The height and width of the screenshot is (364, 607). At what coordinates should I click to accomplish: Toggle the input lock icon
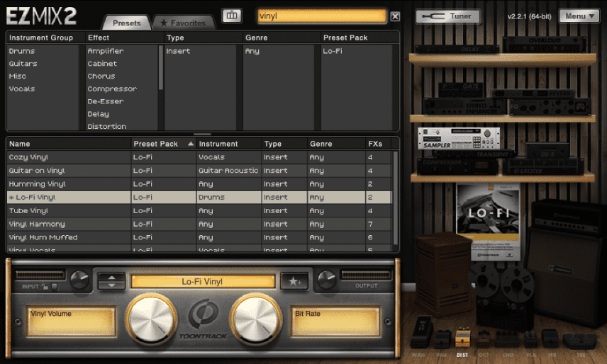[x=45, y=287]
